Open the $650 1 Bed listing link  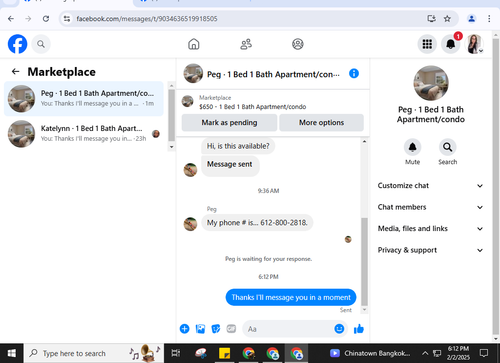point(253,107)
